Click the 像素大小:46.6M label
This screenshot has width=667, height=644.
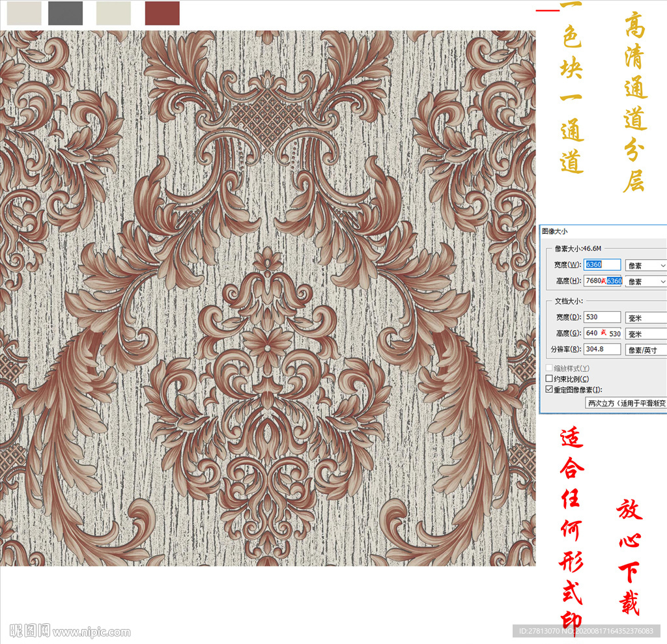(x=578, y=248)
